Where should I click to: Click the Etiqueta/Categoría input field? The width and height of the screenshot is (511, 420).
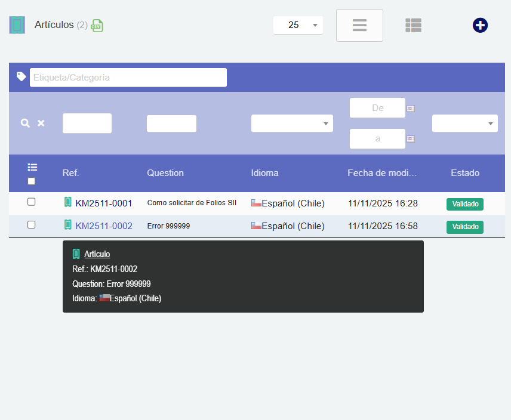pyautogui.click(x=128, y=78)
